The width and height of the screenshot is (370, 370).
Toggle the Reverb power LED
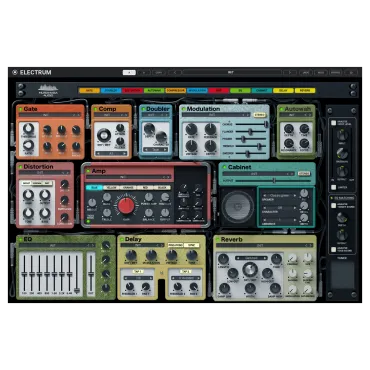[218, 240]
